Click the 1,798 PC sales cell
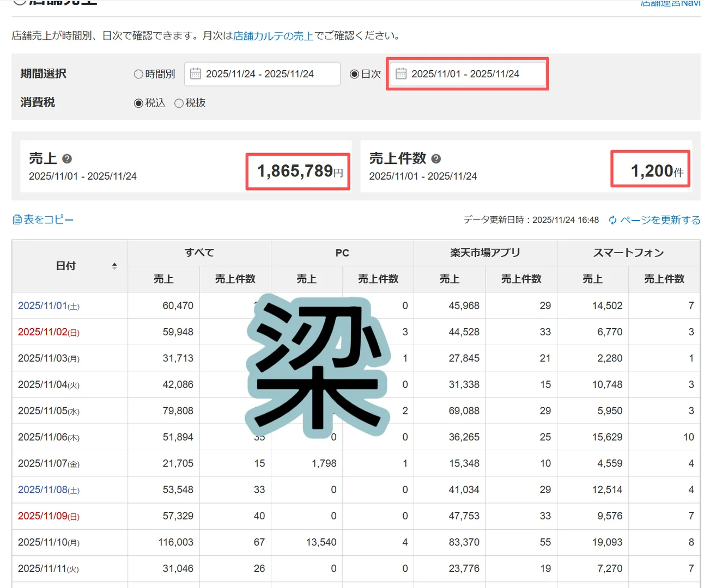704x588 pixels. [307, 463]
